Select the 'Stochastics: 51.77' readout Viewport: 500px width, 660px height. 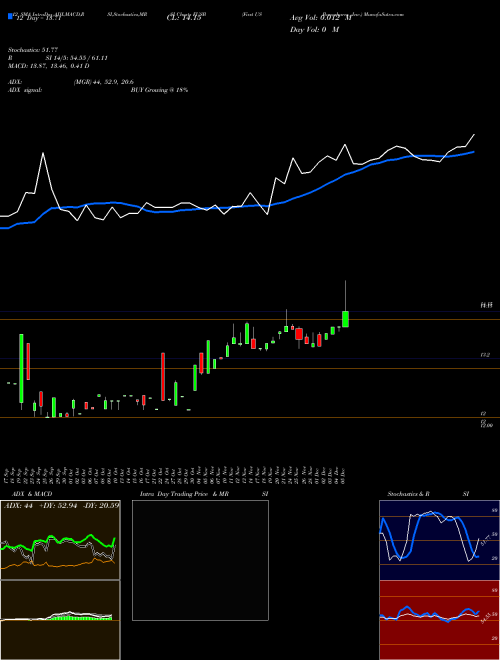click(x=32, y=50)
